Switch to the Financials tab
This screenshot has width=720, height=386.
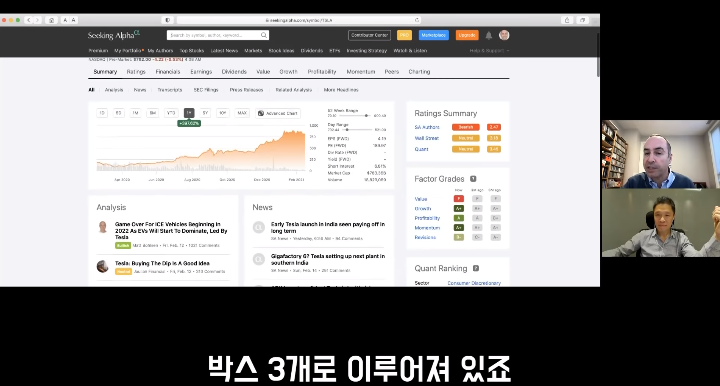click(168, 72)
